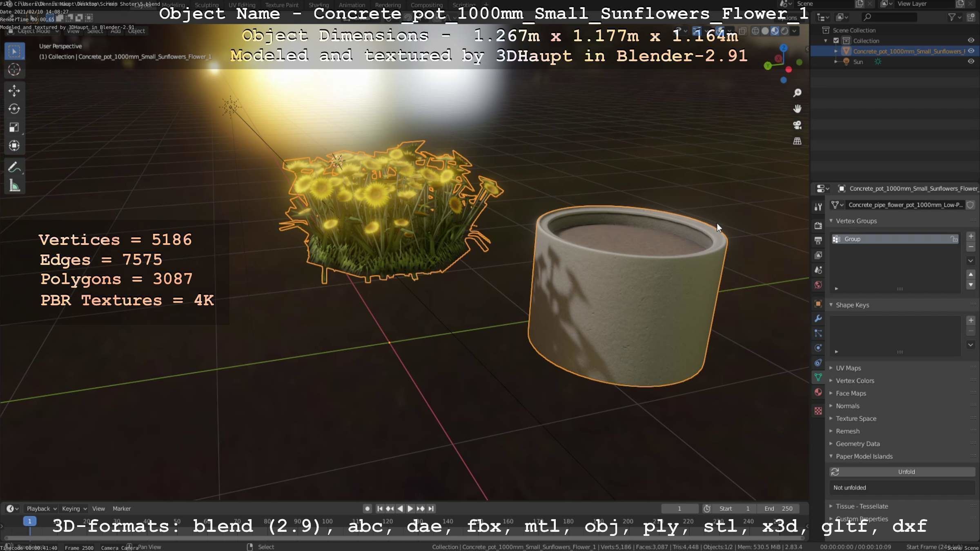
Task: Open the Active Tool properties tab
Action: click(818, 207)
